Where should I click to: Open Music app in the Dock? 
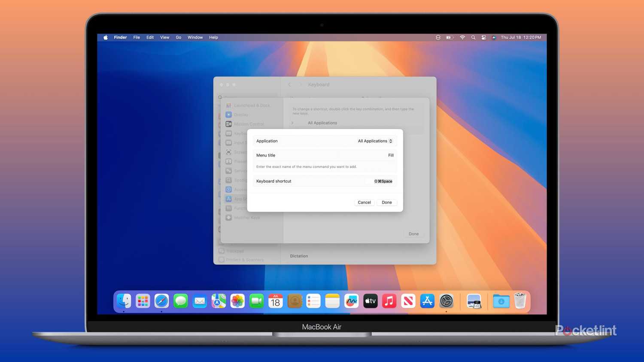(389, 301)
